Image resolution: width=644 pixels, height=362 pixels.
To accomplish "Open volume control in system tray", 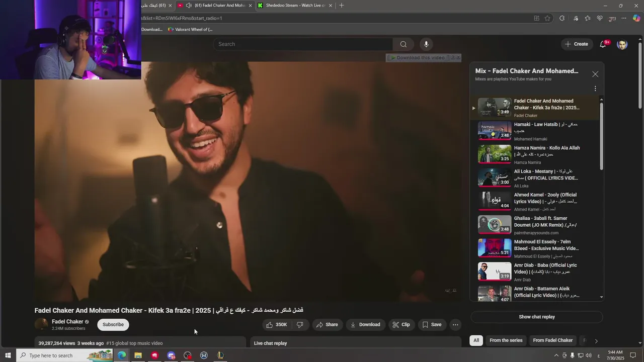I will click(x=588, y=355).
